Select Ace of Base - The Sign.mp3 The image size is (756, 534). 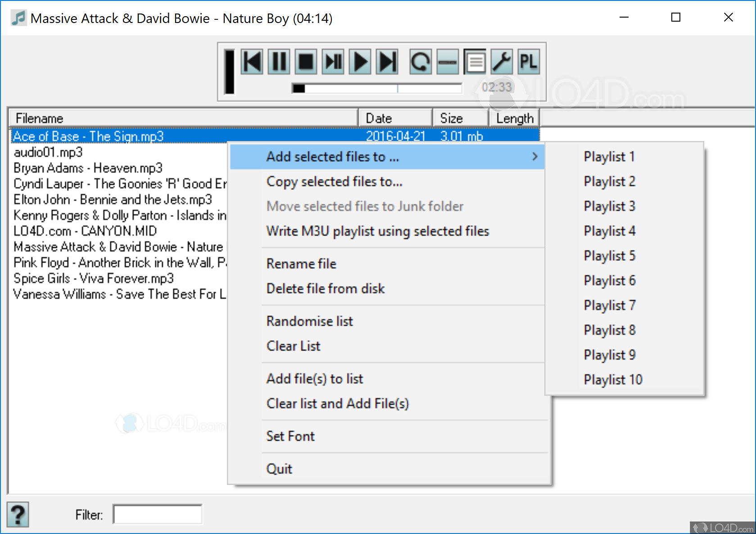[275, 136]
